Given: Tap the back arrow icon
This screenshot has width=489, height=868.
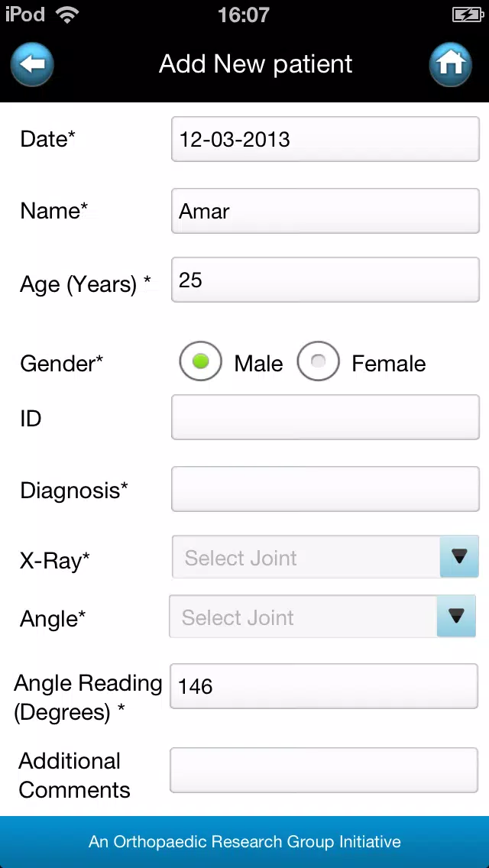Looking at the screenshot, I should [32, 64].
